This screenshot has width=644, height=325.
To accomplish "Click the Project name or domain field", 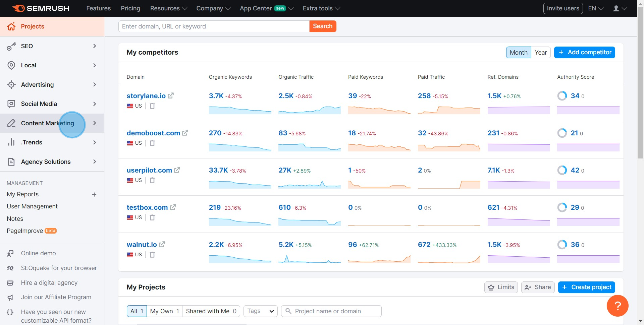I will point(331,311).
